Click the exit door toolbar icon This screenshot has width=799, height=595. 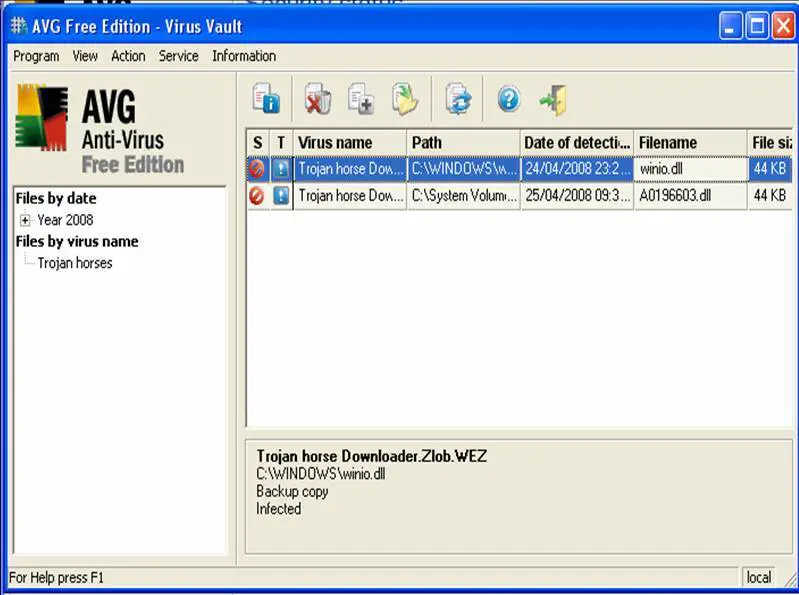pyautogui.click(x=553, y=100)
